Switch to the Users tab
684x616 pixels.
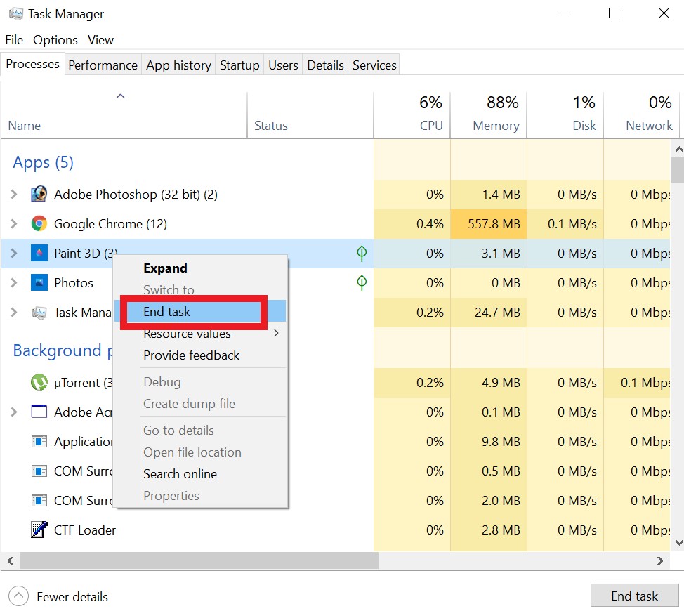(283, 65)
